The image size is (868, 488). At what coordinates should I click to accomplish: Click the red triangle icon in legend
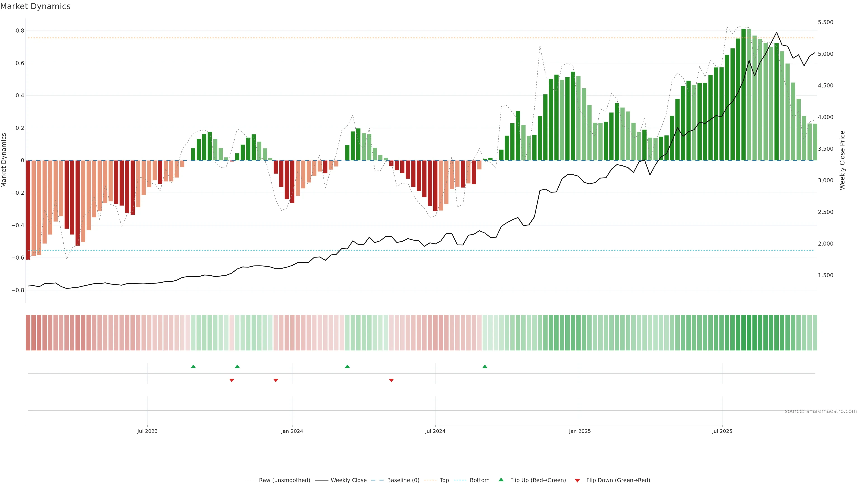[577, 481]
